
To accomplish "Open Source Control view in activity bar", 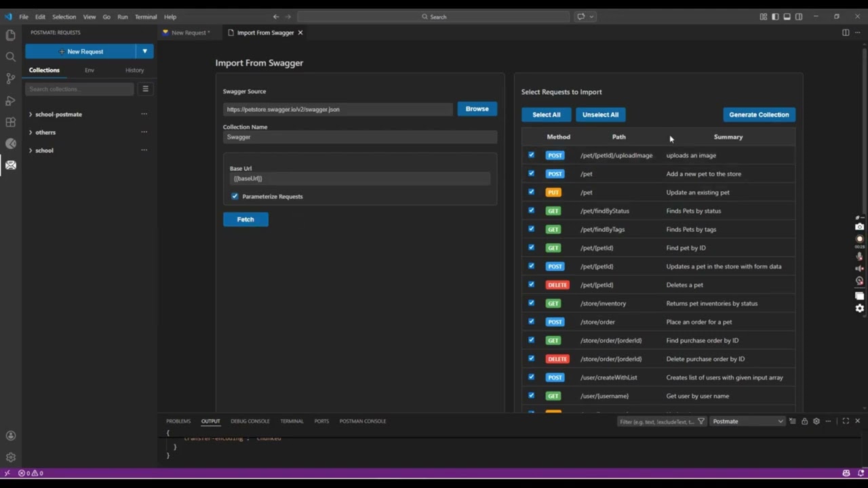I will (10, 79).
